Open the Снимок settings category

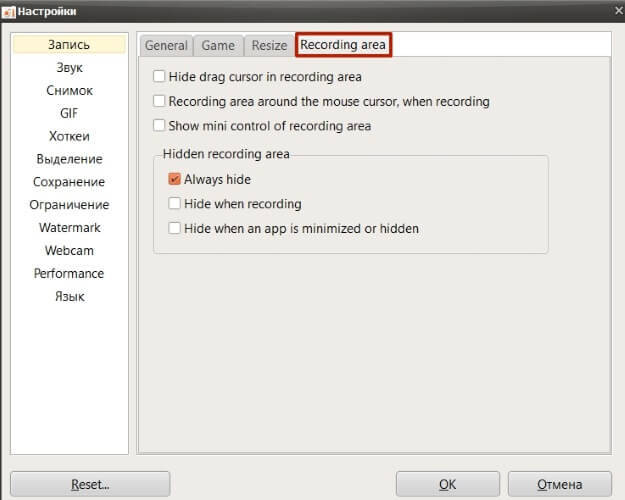69,91
